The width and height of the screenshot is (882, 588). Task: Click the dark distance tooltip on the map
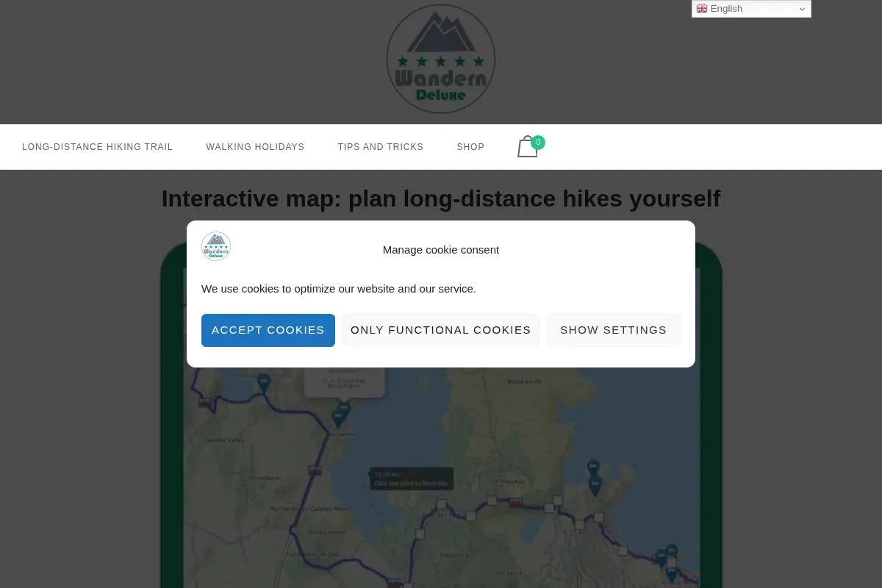click(412, 478)
